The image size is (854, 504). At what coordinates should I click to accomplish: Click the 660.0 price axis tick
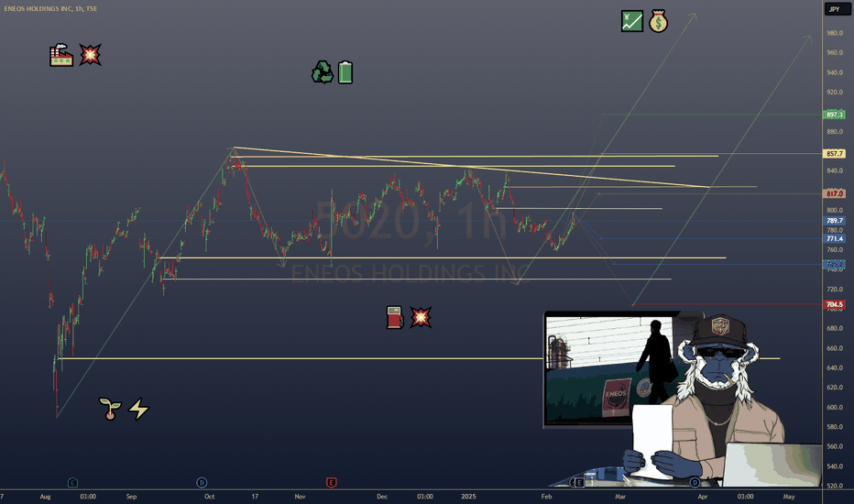(835, 348)
